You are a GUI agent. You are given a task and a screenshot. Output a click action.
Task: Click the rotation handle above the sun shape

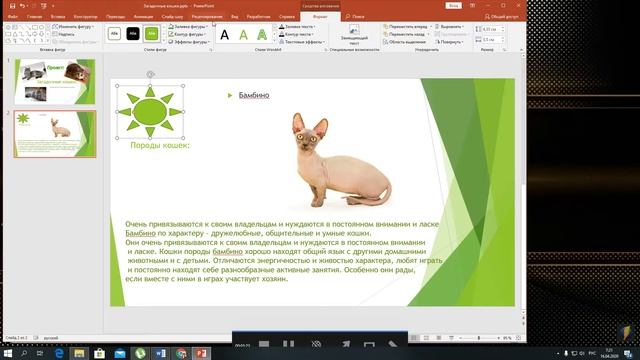[150, 74]
